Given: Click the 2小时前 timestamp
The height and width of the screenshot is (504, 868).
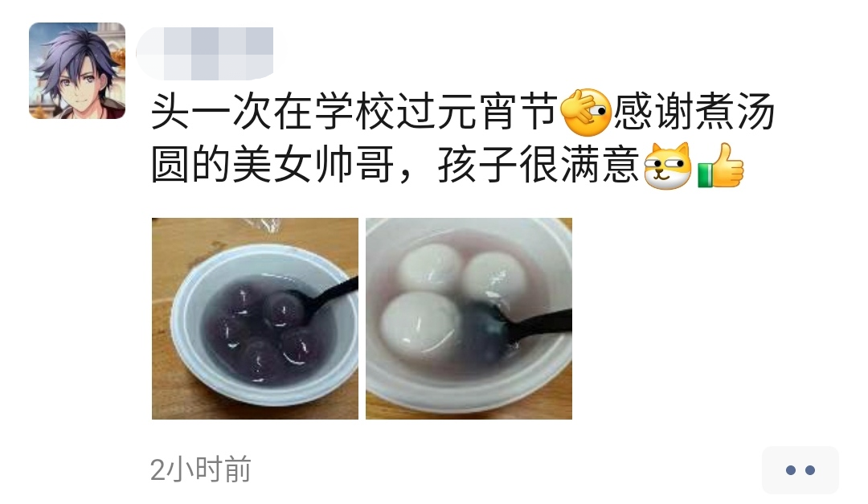Looking at the screenshot, I should coord(201,469).
